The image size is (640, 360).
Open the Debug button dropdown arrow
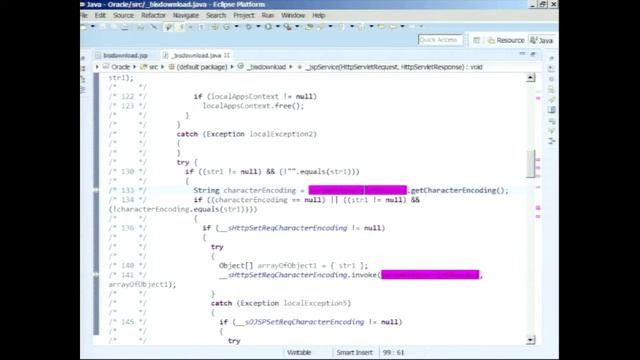pos(258,27)
